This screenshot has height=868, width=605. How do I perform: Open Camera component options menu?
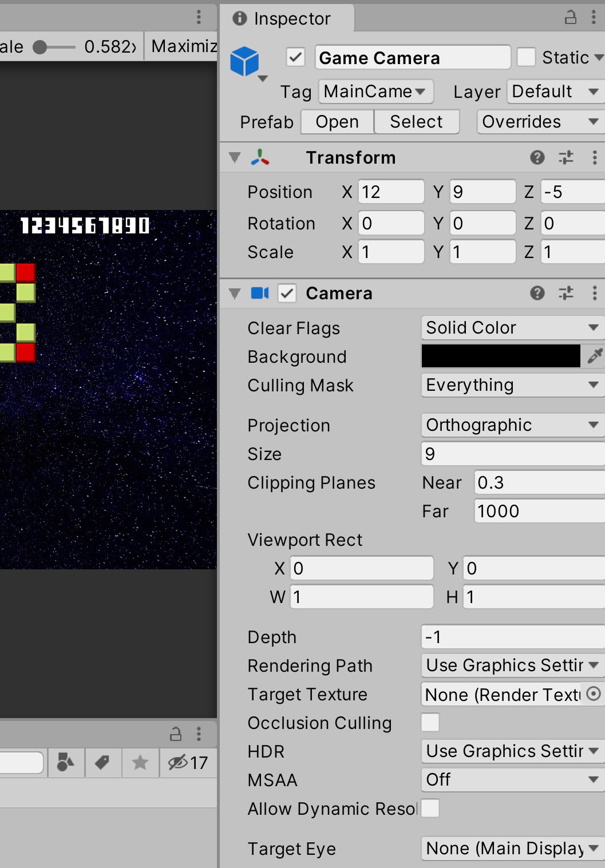tap(595, 293)
